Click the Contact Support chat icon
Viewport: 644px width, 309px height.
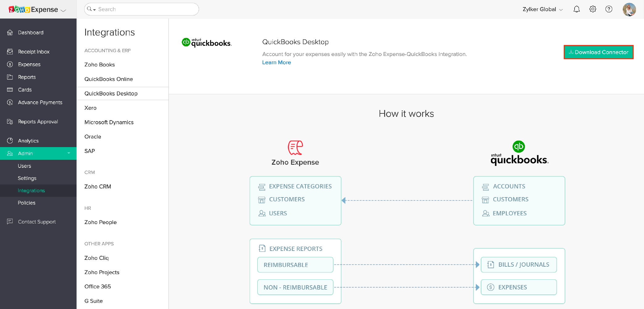pyautogui.click(x=10, y=222)
